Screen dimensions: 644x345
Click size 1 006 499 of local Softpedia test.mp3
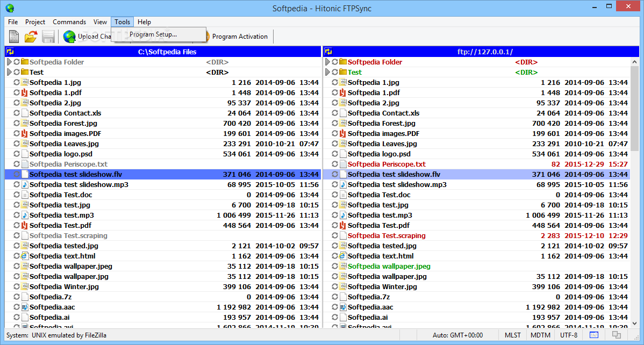point(234,215)
